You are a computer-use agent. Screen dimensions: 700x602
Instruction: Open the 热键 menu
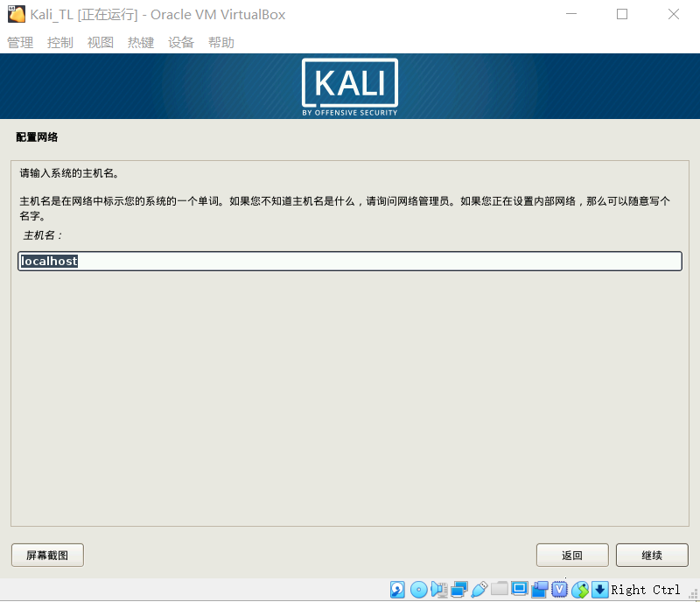click(141, 42)
